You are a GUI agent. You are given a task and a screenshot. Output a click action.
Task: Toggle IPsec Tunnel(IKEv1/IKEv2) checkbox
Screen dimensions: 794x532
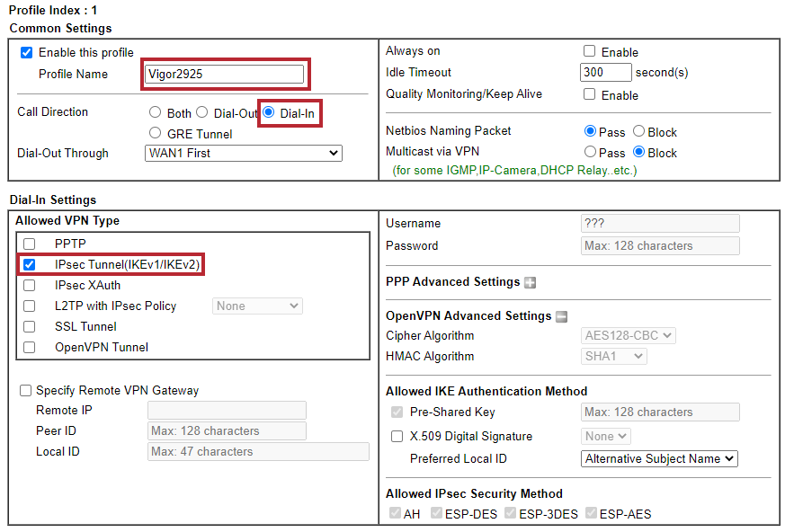tap(30, 264)
